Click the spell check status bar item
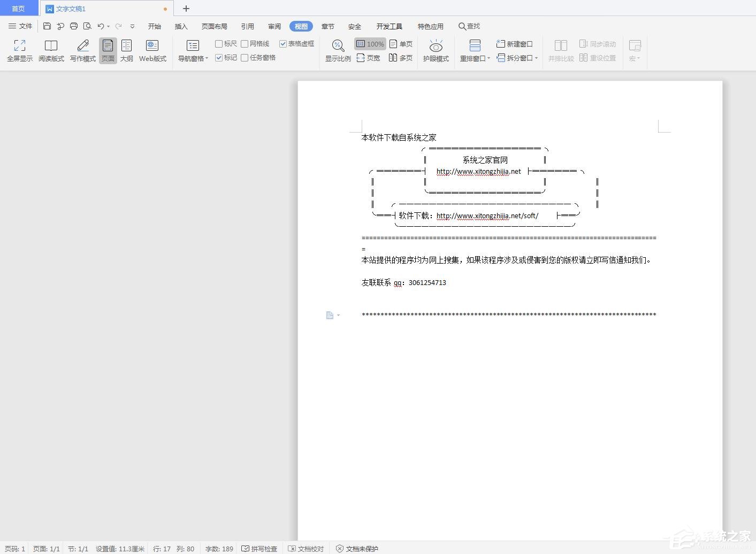The image size is (756, 554). 259,549
